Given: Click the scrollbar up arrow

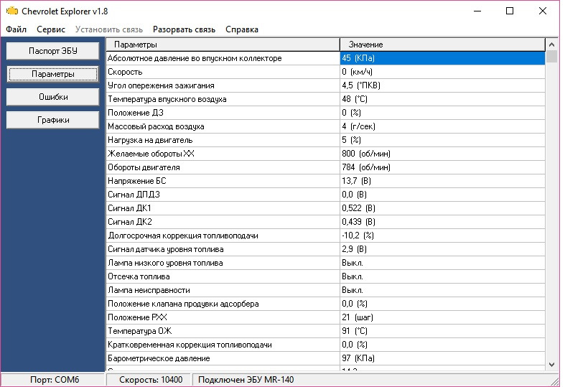Looking at the screenshot, I should coord(551,45).
